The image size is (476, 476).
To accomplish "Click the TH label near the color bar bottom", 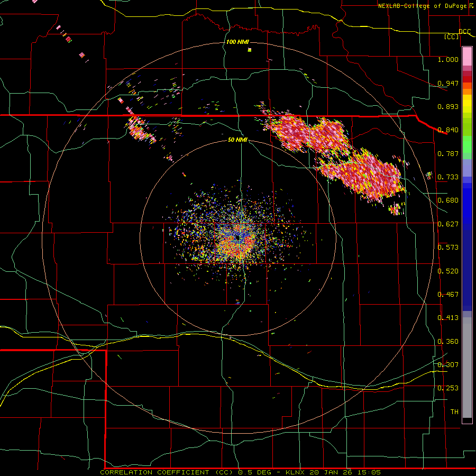I will tap(454, 412).
